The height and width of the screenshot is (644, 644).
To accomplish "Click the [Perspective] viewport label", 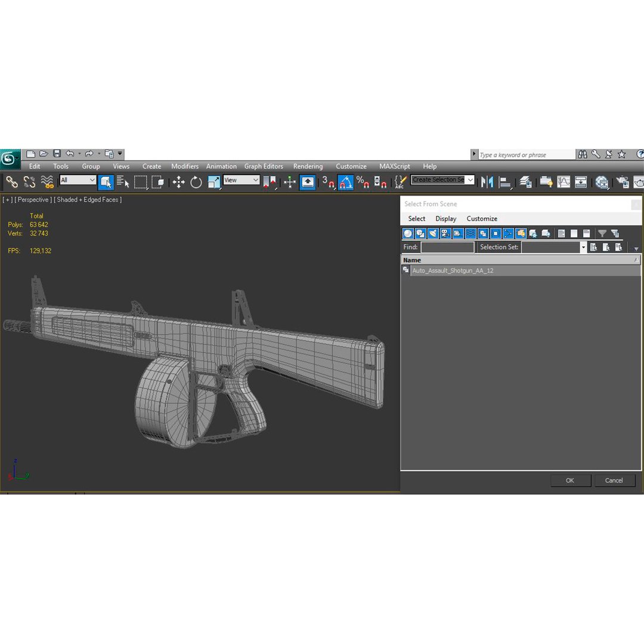I will click(x=33, y=200).
